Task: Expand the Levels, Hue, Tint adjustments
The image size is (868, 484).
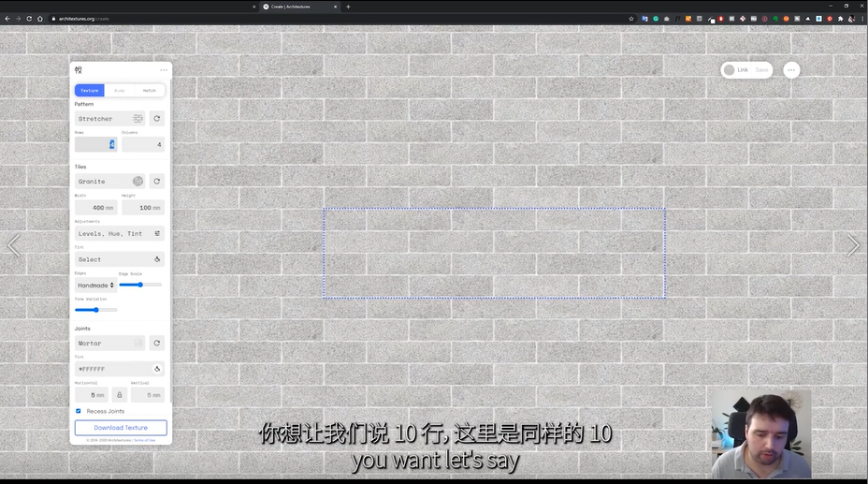Action: click(x=120, y=234)
